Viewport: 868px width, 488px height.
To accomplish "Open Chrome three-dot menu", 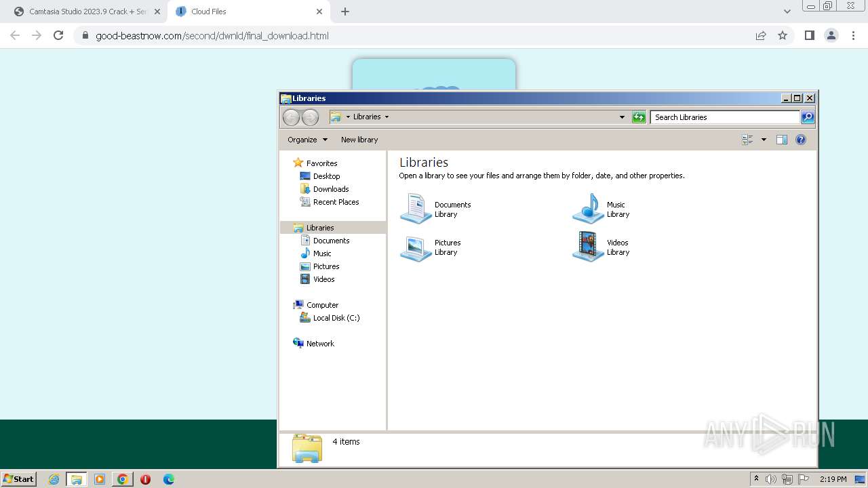I will click(853, 35).
